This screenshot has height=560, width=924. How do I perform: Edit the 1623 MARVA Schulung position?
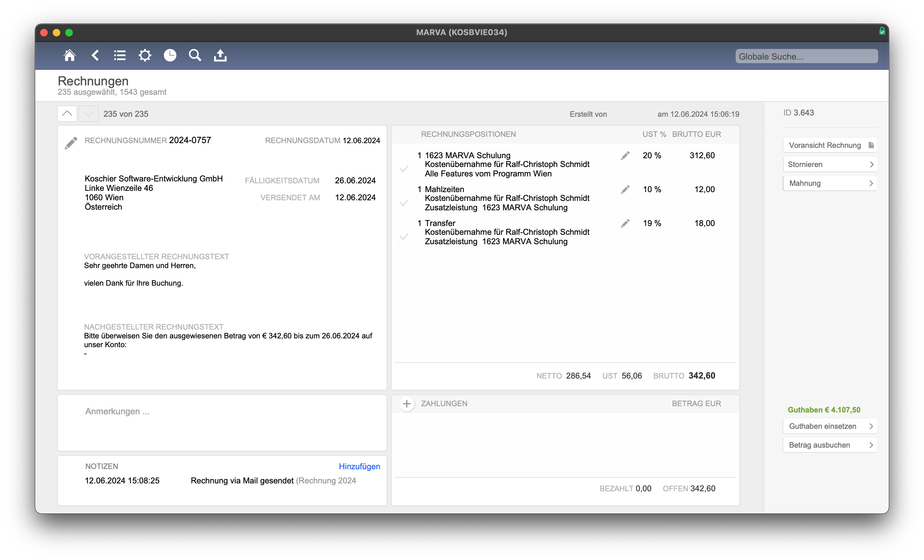[x=625, y=156]
